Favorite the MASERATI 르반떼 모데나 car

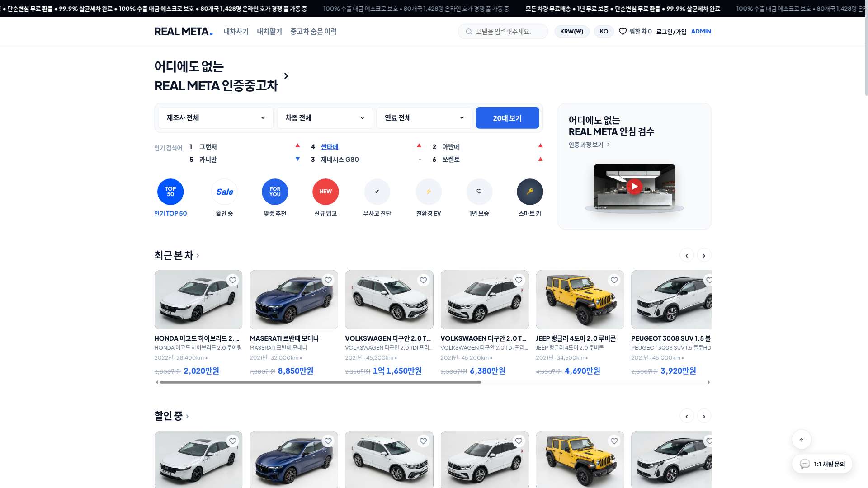[328, 280]
